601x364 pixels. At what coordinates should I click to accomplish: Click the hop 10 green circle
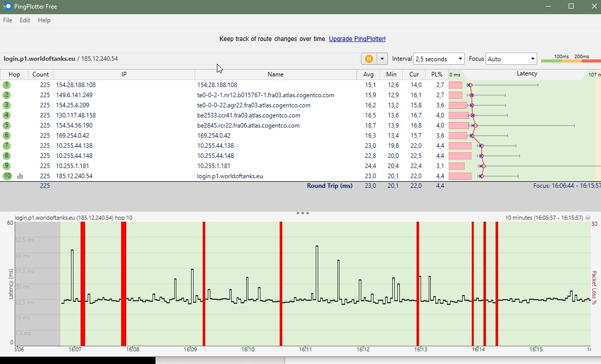point(7,176)
